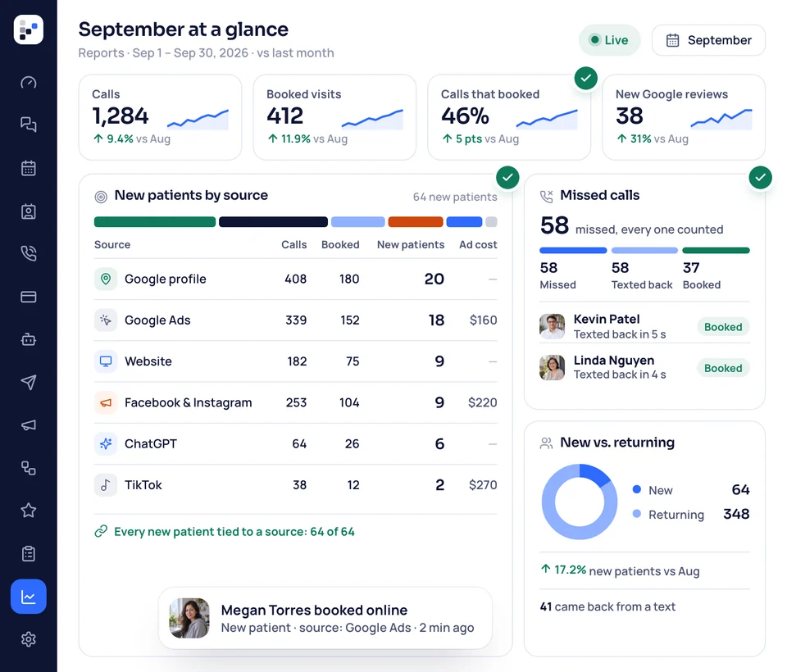Click the 58 Texted back stat

point(642,275)
